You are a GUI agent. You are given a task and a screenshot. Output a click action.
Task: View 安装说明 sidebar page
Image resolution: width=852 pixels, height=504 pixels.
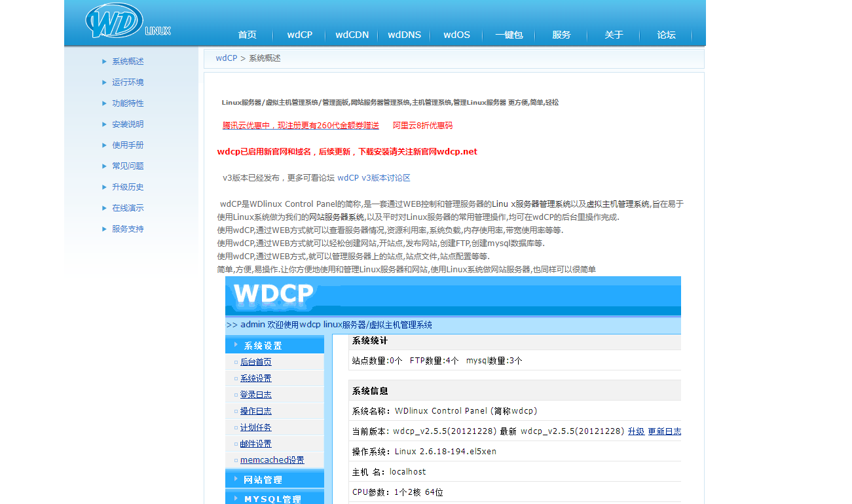coord(128,124)
